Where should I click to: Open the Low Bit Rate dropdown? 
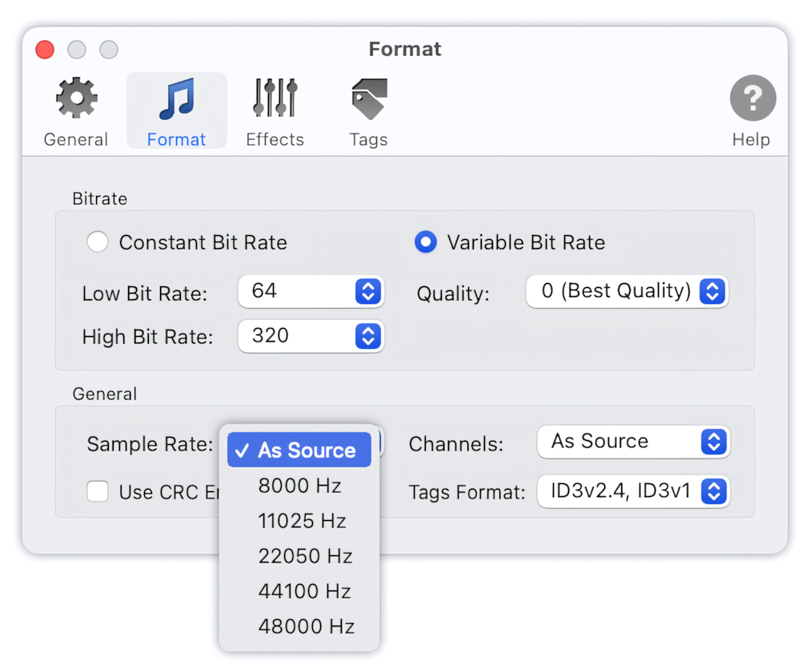tap(311, 291)
